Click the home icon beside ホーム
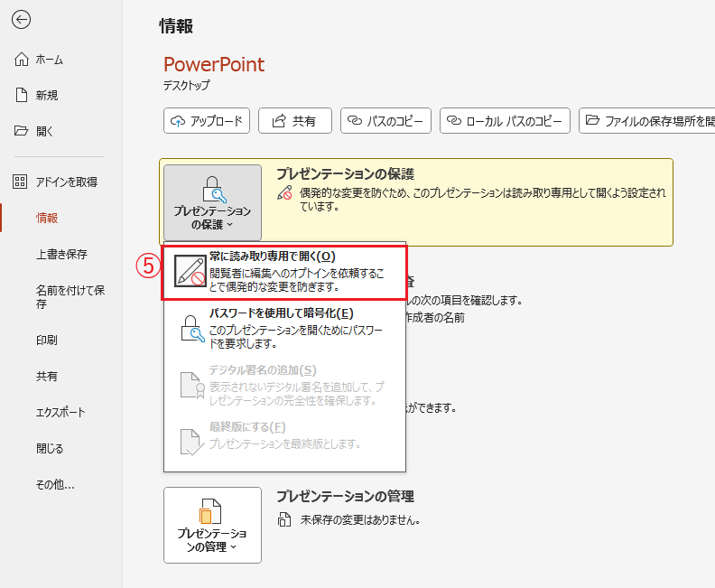This screenshot has width=715, height=588. tap(22, 60)
